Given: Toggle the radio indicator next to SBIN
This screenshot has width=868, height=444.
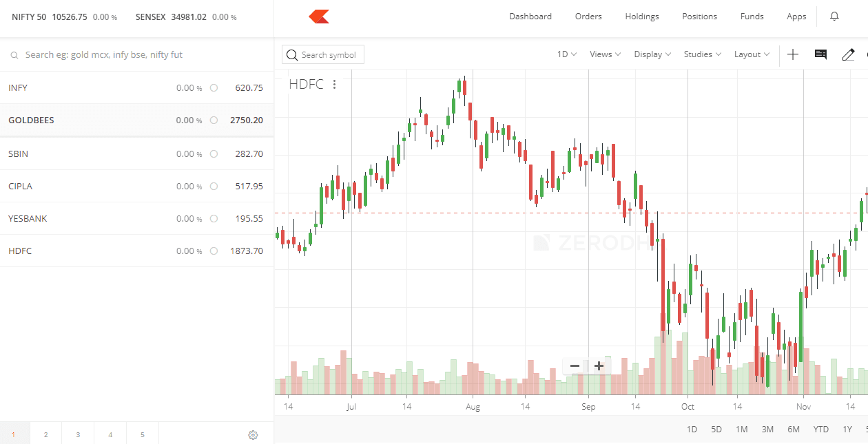Looking at the screenshot, I should (214, 154).
